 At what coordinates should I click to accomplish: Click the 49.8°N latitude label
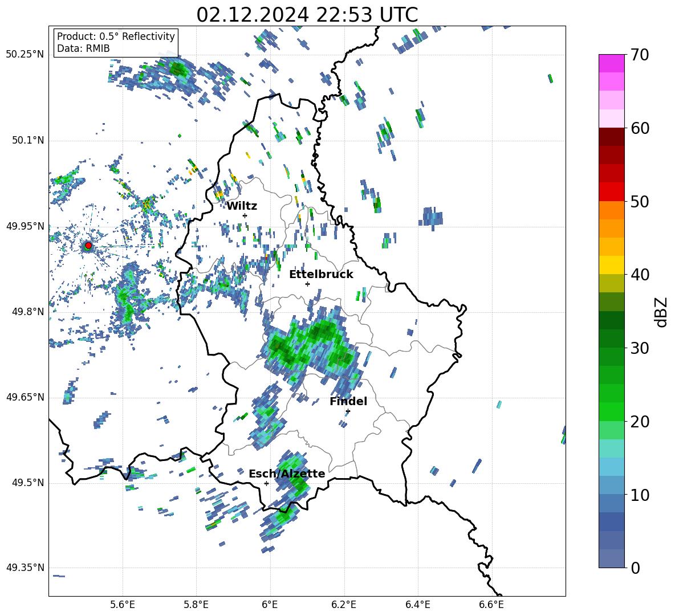[x=27, y=312]
